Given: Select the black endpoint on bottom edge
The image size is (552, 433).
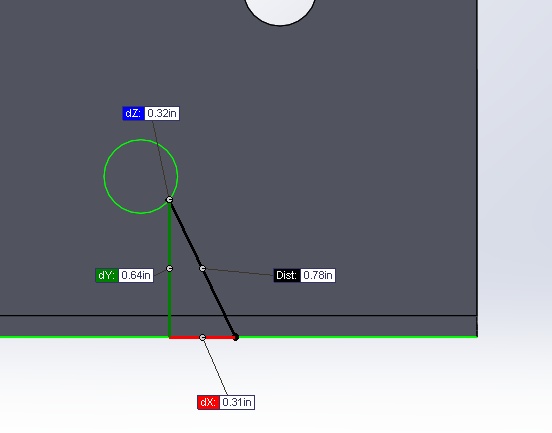Looking at the screenshot, I should tap(236, 337).
